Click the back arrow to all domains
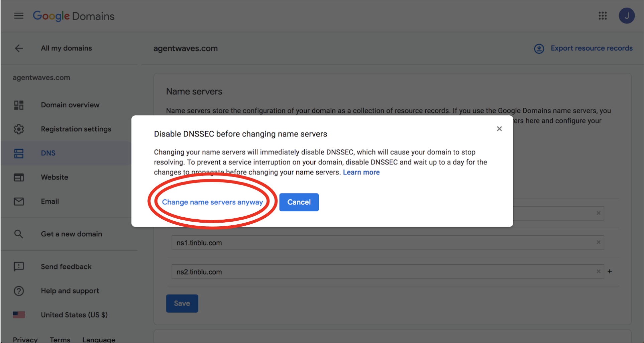The width and height of the screenshot is (644, 343). point(19,48)
